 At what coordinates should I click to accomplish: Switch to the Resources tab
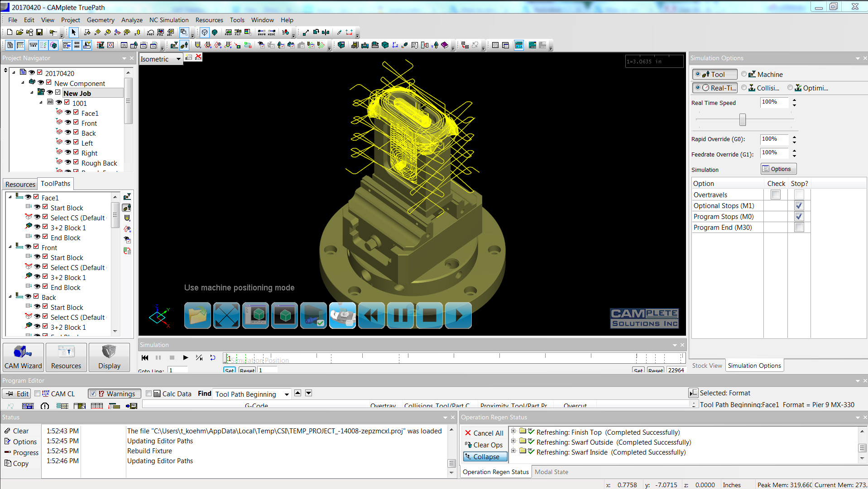tap(20, 184)
